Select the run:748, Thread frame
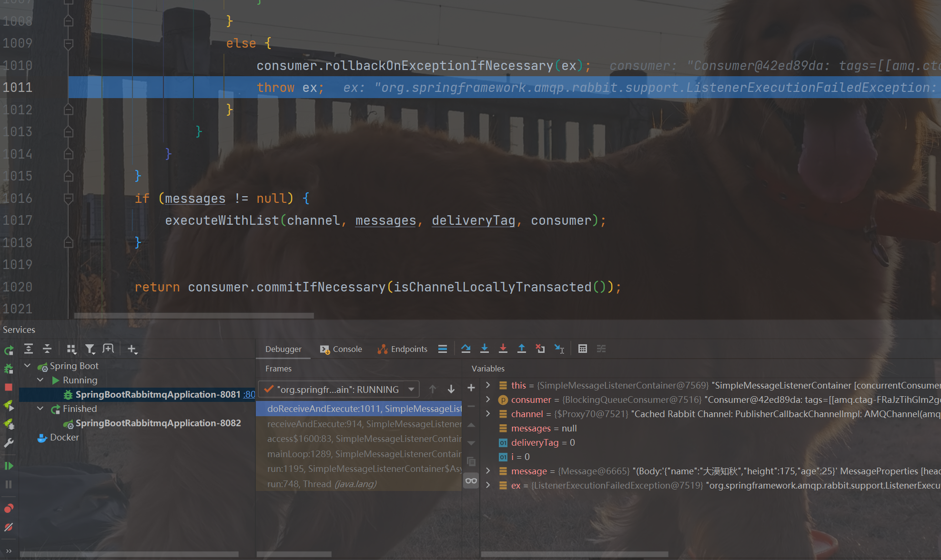The image size is (941, 560). point(359,484)
